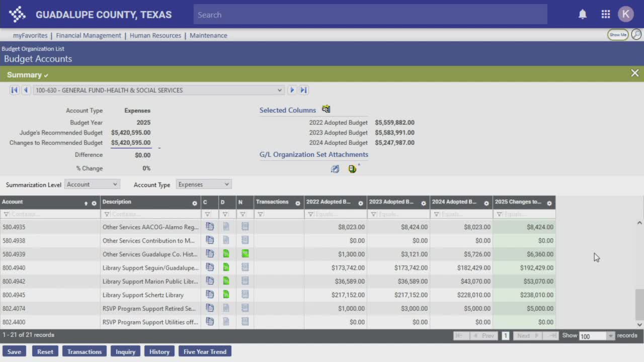
Task: Toggle the Show Me help button
Action: tap(617, 35)
